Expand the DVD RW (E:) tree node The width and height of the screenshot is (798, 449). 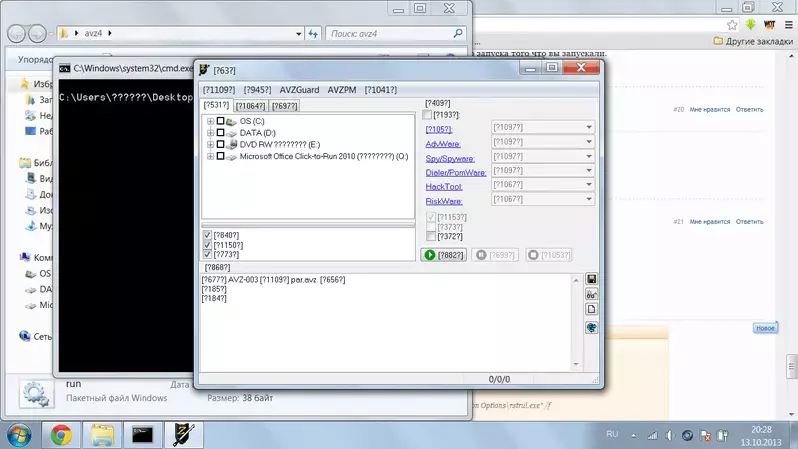[x=210, y=145]
